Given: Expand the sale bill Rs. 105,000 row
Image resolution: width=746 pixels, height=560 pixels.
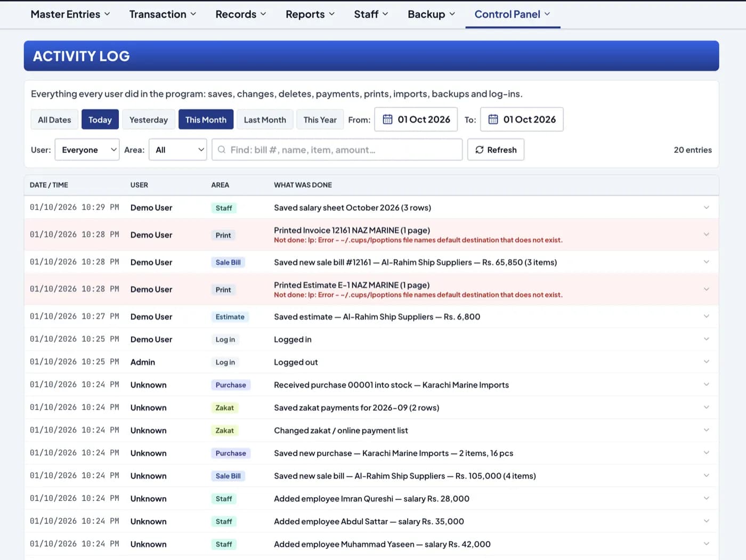Looking at the screenshot, I should point(707,475).
